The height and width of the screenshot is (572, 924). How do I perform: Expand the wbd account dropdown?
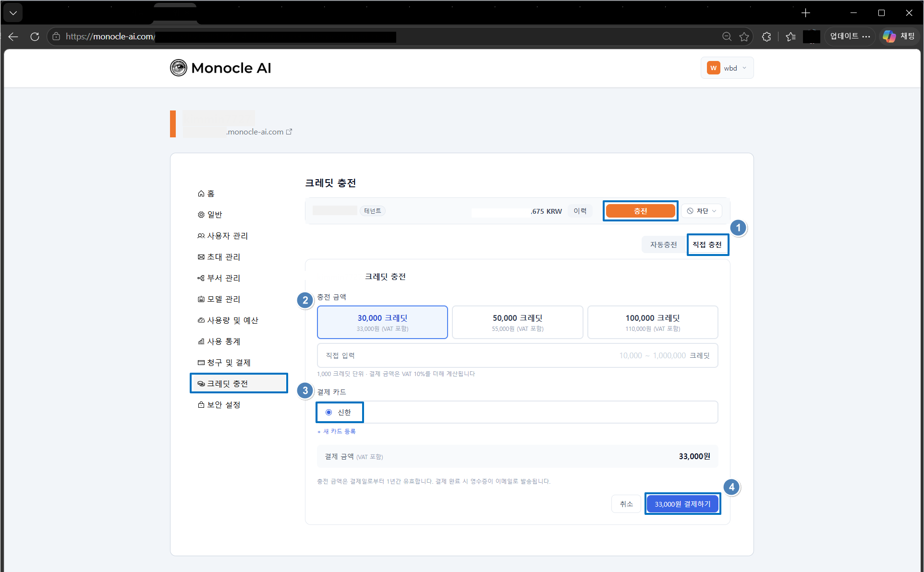(727, 68)
